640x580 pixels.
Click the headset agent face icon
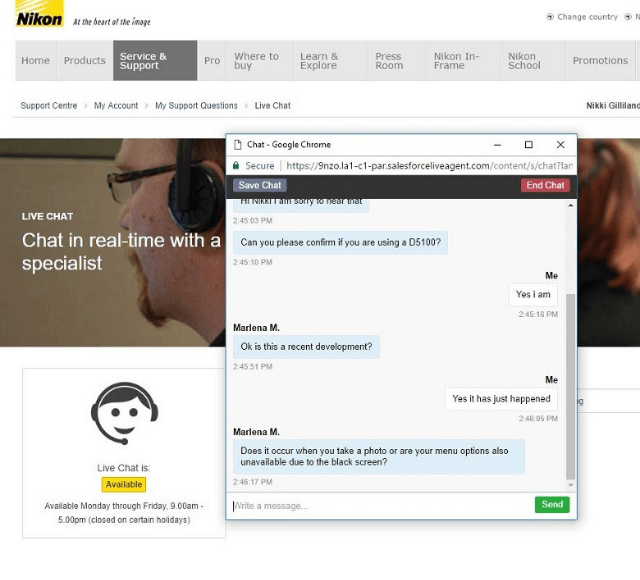pyautogui.click(x=124, y=413)
